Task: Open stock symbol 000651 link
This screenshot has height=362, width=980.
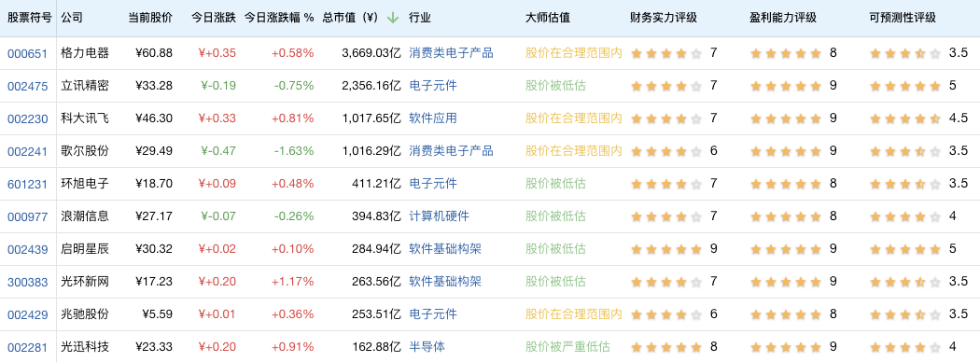Action: pos(27,54)
